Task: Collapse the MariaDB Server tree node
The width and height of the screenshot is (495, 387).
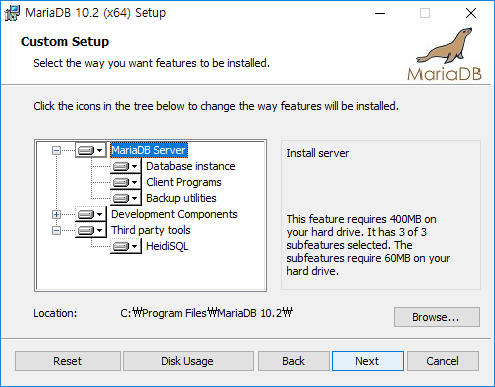Action: [56, 151]
